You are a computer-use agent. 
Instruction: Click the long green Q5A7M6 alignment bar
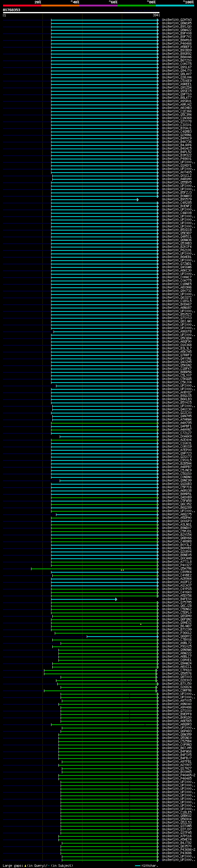tap(94, 569)
